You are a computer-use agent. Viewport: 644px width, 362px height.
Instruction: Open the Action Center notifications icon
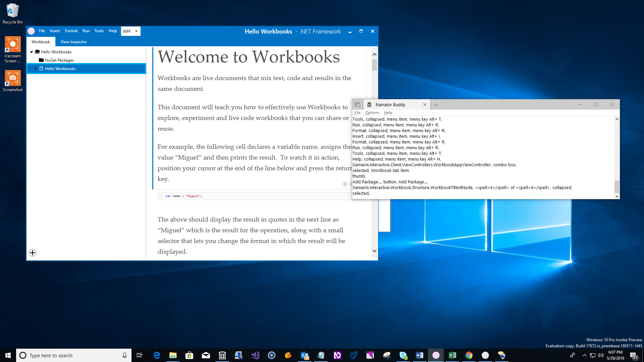point(634,355)
